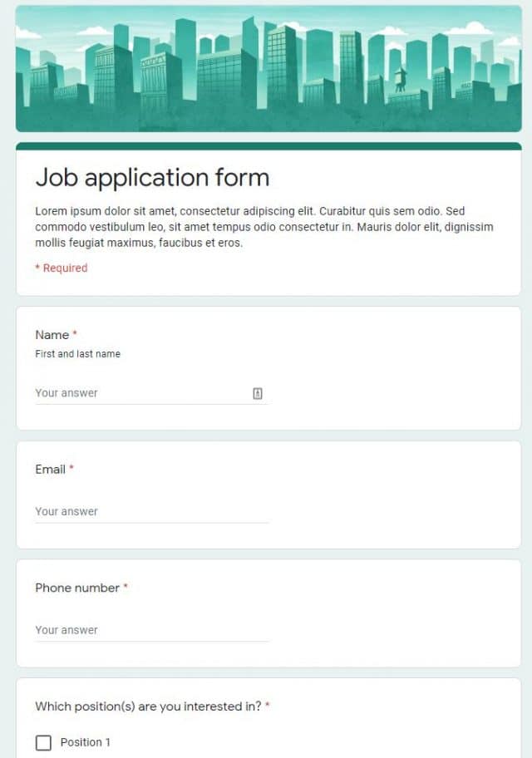Select the Name question label
The width and height of the screenshot is (532, 758).
(49, 335)
